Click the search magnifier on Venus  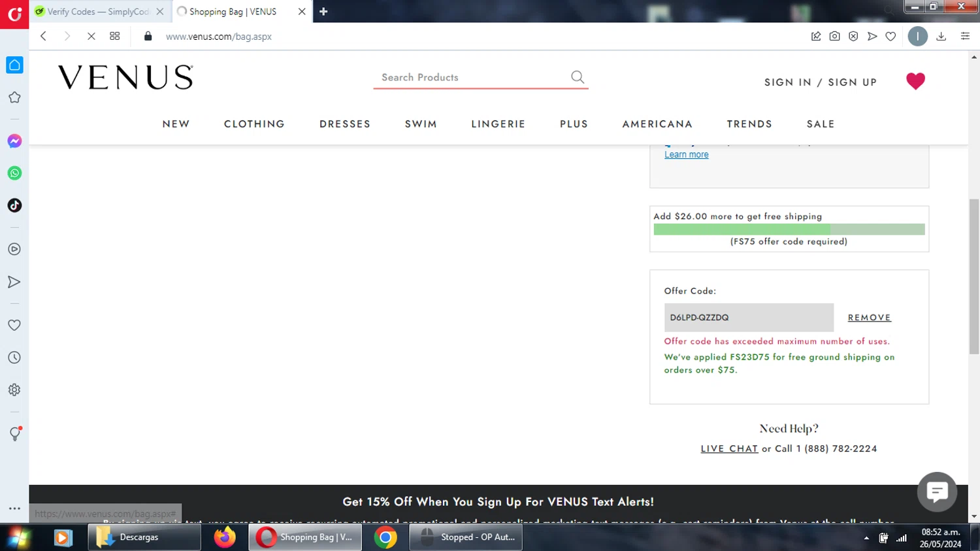click(x=578, y=77)
